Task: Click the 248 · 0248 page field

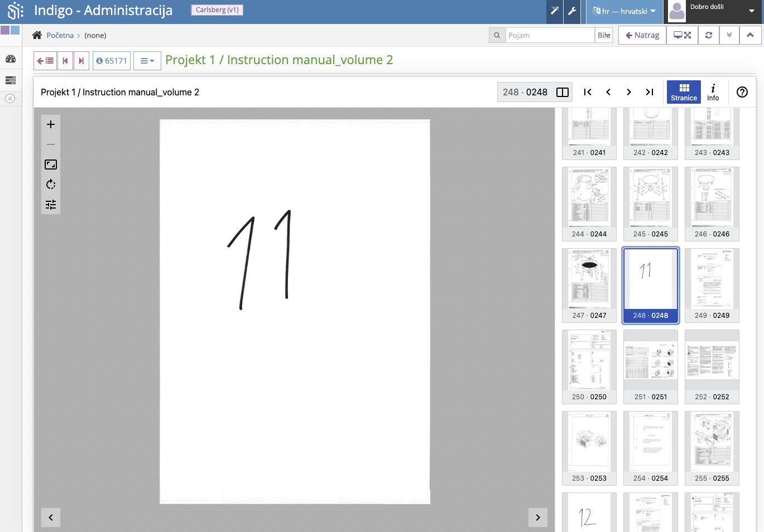Action: pos(525,92)
